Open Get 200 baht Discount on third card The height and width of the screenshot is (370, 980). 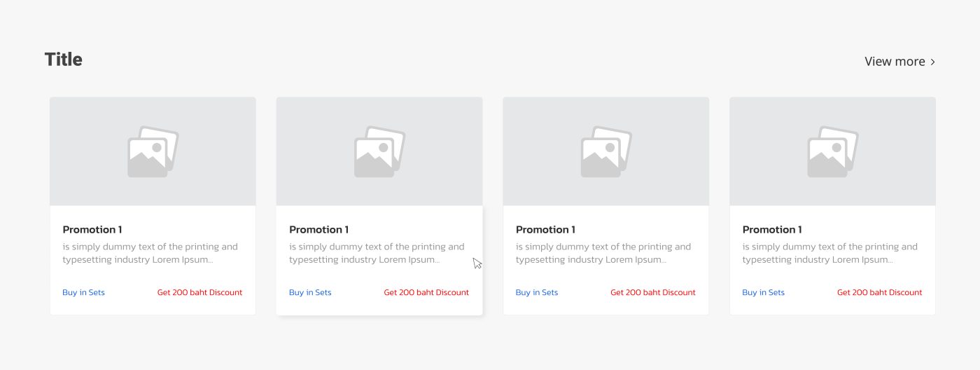click(x=653, y=292)
